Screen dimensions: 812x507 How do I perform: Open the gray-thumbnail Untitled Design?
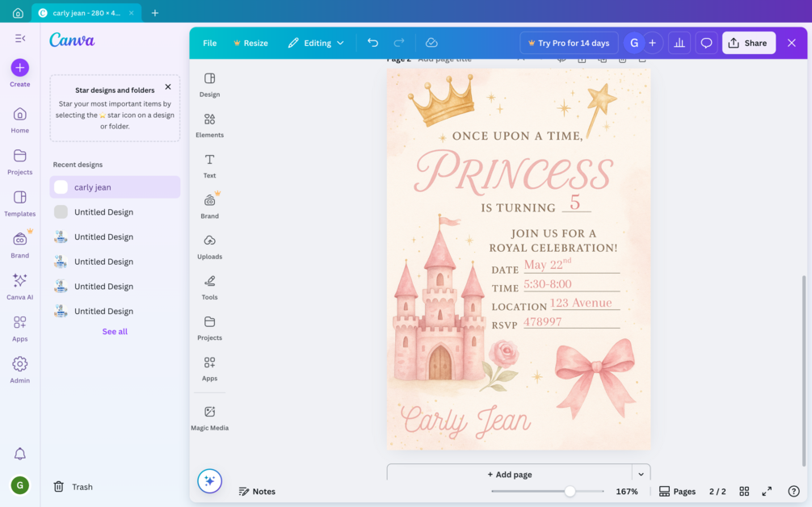[115, 212]
